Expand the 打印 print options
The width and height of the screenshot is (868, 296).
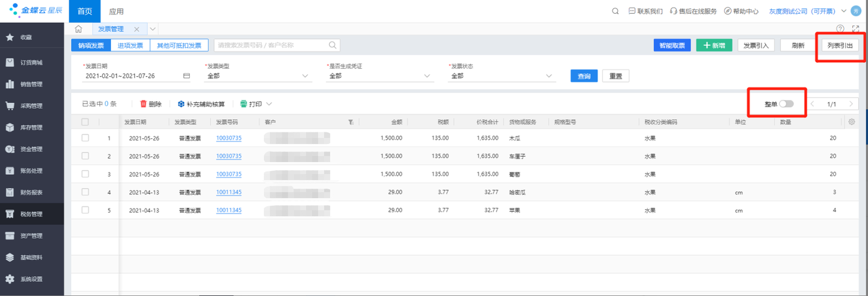(x=269, y=104)
